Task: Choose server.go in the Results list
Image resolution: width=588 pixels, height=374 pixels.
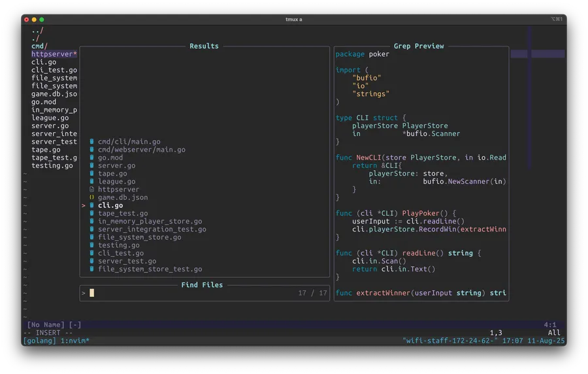Action: [x=117, y=165]
